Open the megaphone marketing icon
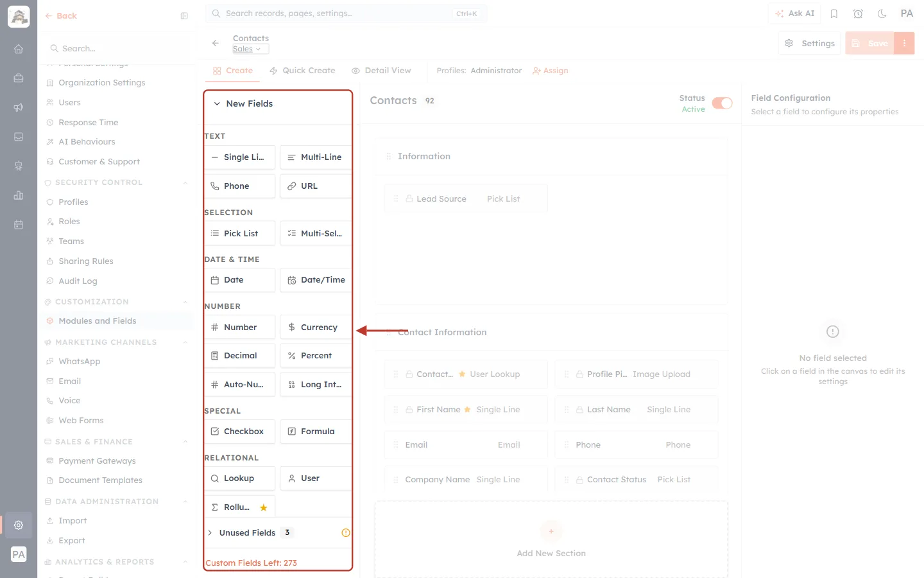The image size is (924, 578). [19, 107]
